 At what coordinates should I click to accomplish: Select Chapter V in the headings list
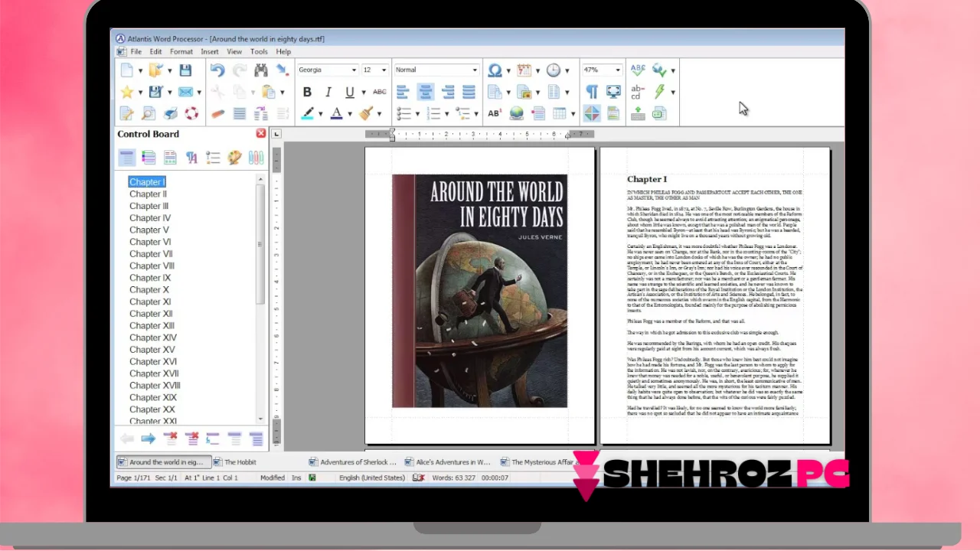(x=149, y=230)
